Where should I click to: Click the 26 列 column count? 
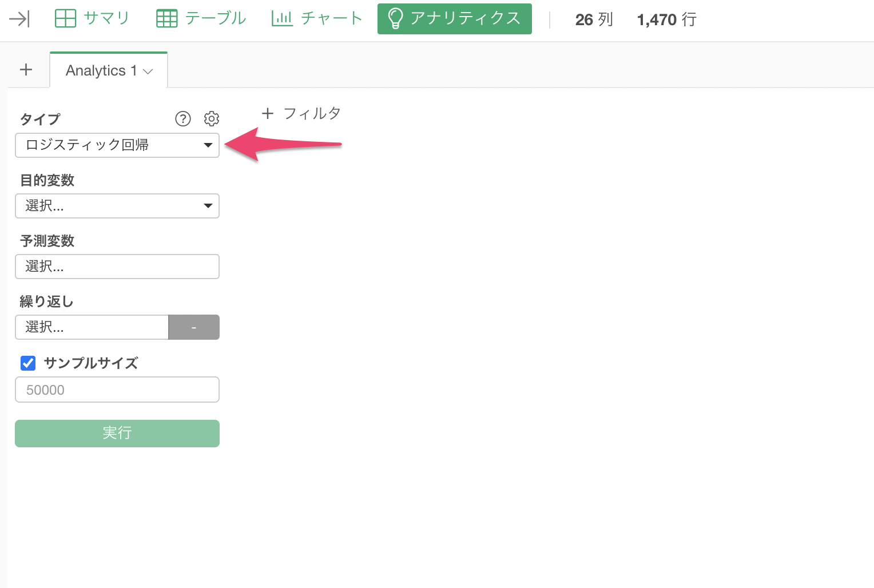[594, 19]
